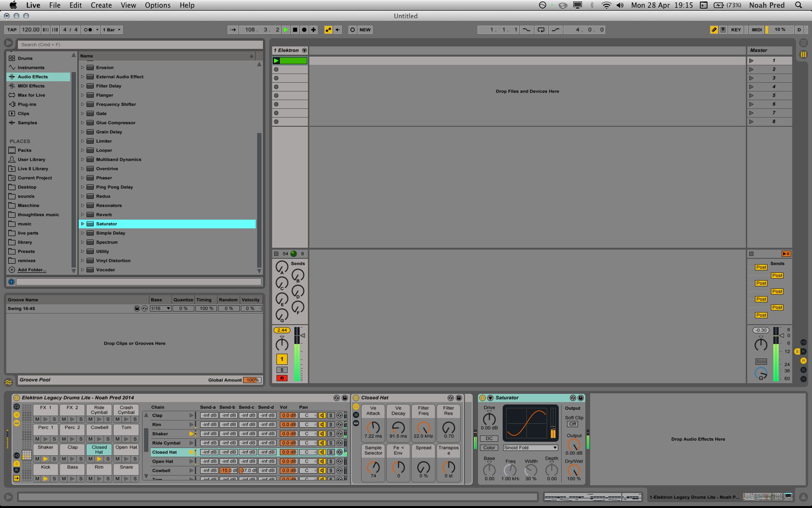Select Instruments category in browser
The image size is (812, 508).
tap(31, 68)
